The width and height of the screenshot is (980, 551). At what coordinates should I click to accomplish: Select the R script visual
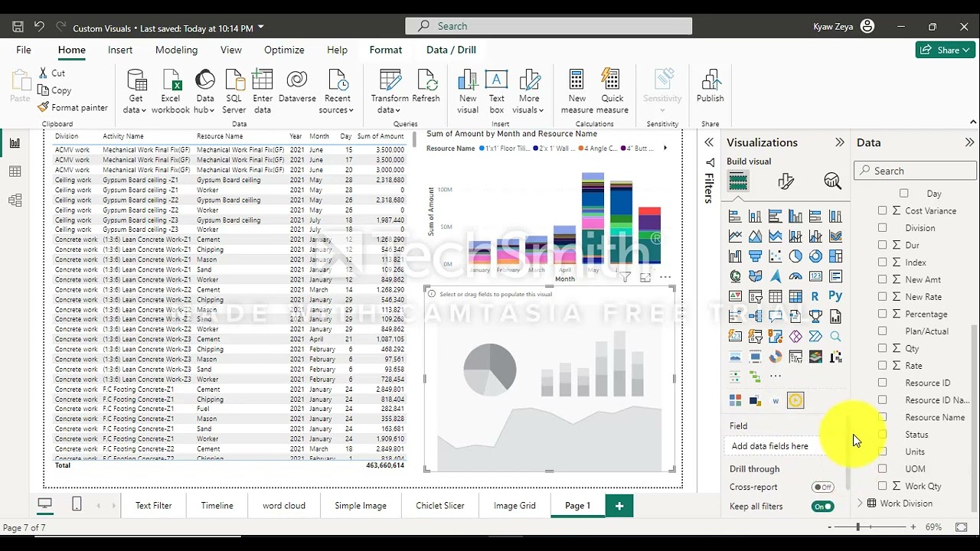(815, 296)
